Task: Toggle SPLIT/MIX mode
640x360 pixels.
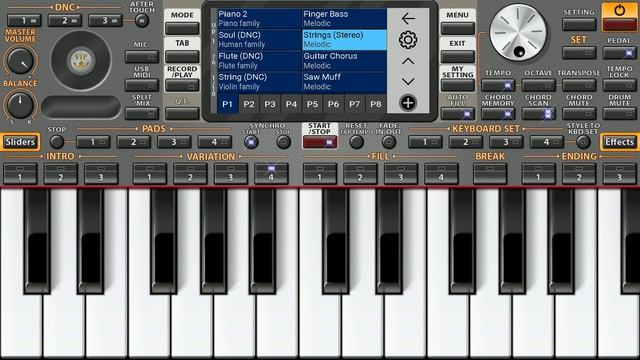Action: point(142,113)
